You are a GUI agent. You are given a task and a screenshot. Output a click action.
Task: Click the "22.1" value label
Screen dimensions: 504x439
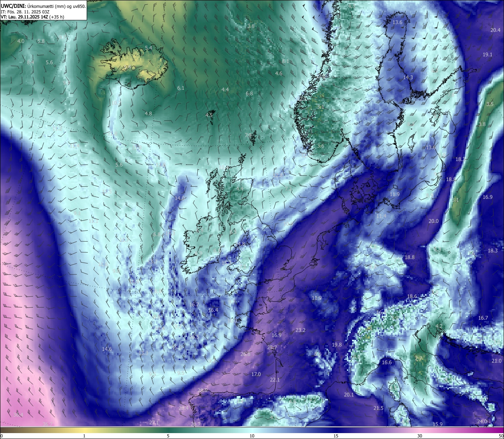click(x=275, y=380)
